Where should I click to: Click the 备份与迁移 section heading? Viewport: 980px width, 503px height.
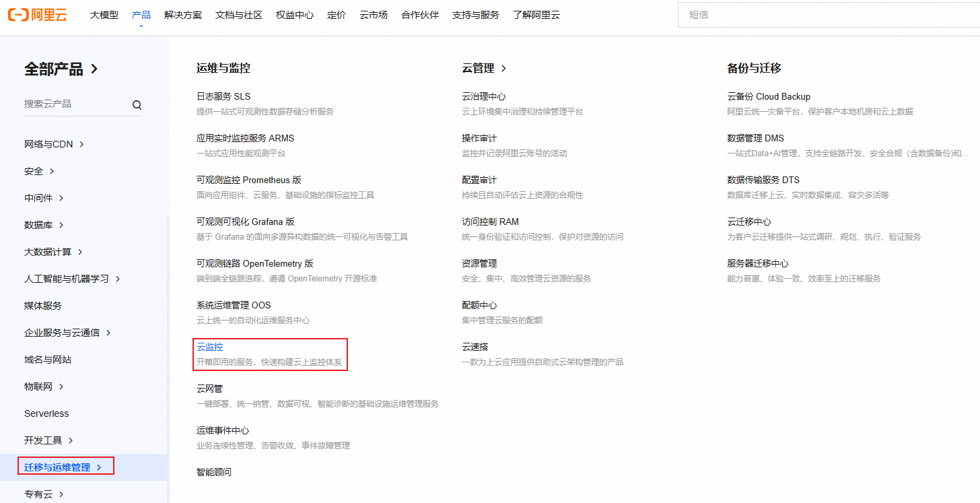pyautogui.click(x=754, y=68)
